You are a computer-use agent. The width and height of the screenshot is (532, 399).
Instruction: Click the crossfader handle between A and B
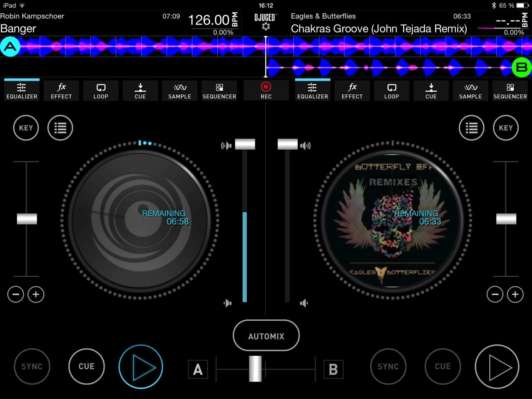[256, 369]
